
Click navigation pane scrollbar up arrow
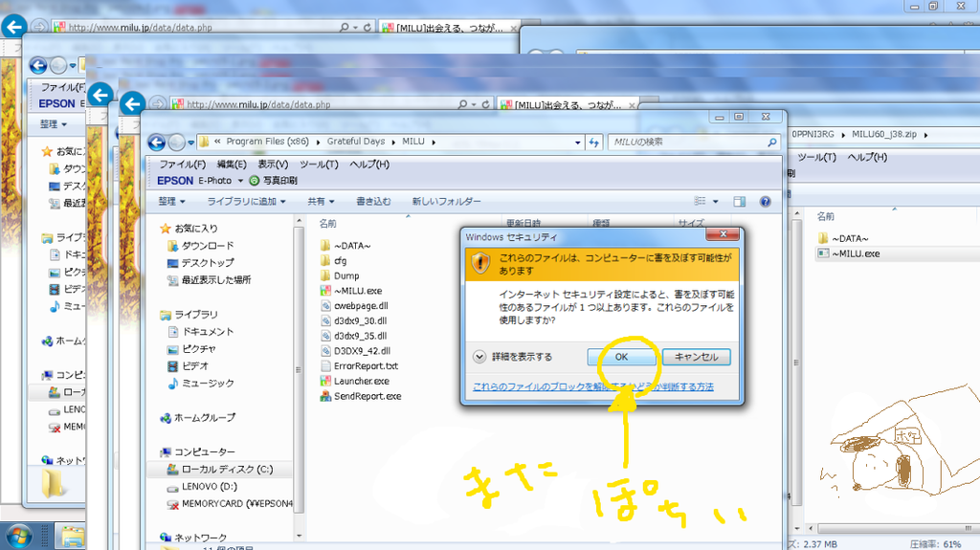[x=299, y=221]
